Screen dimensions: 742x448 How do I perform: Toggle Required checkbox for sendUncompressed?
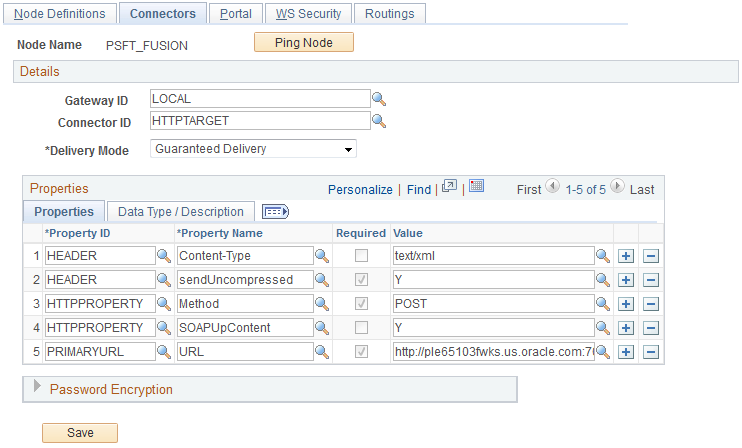click(x=362, y=280)
